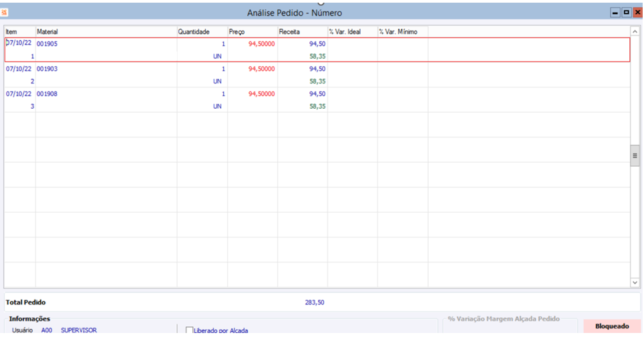Toggle the Liberado por Alçada checkbox
The width and height of the screenshot is (644, 337).
click(189, 330)
